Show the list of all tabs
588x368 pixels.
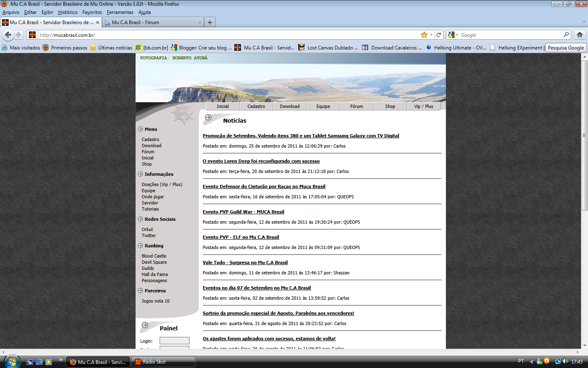[584, 22]
